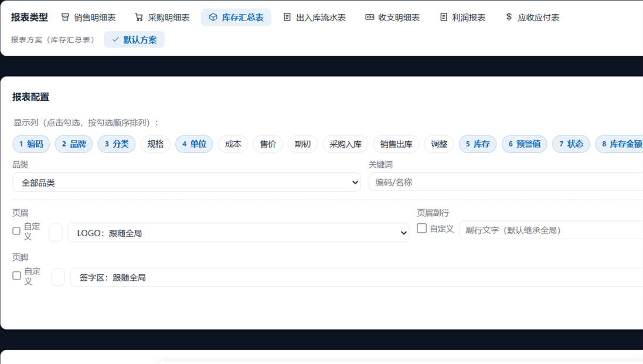Click the 应收应付表 dollar icon

point(509,17)
